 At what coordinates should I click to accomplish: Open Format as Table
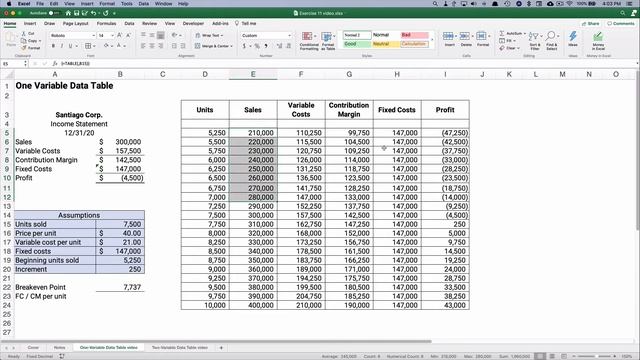pos(328,41)
